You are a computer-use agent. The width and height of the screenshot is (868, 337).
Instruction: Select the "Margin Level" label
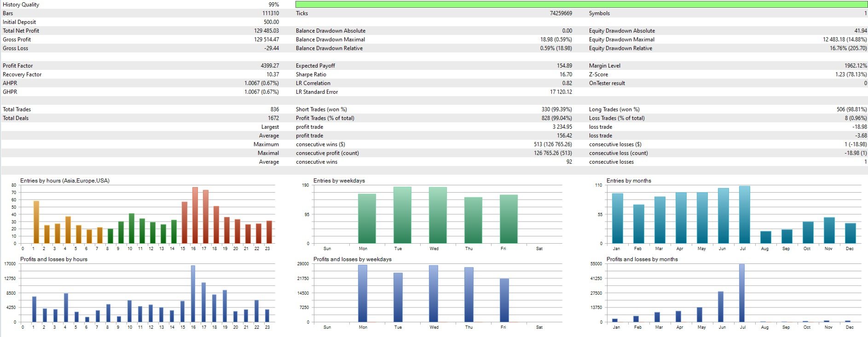605,66
